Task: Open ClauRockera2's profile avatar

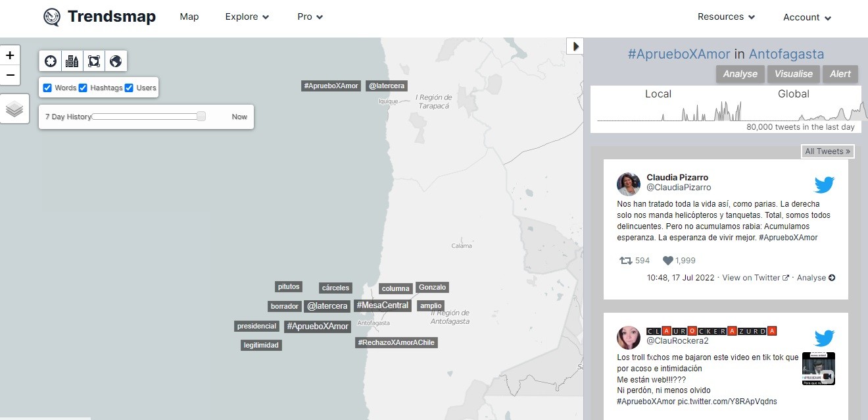Action: [x=629, y=337]
